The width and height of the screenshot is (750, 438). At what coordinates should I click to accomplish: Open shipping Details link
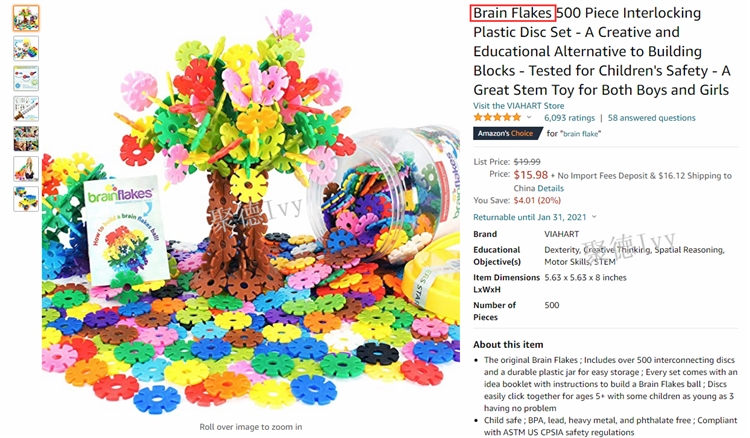pos(551,188)
